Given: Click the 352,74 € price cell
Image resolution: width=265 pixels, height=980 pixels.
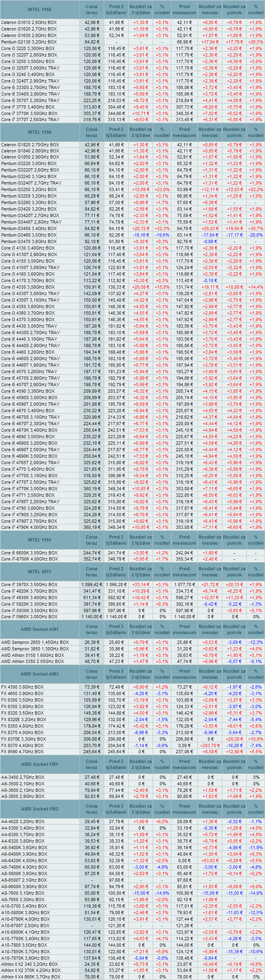Looking at the screenshot, I should click(x=92, y=559).
